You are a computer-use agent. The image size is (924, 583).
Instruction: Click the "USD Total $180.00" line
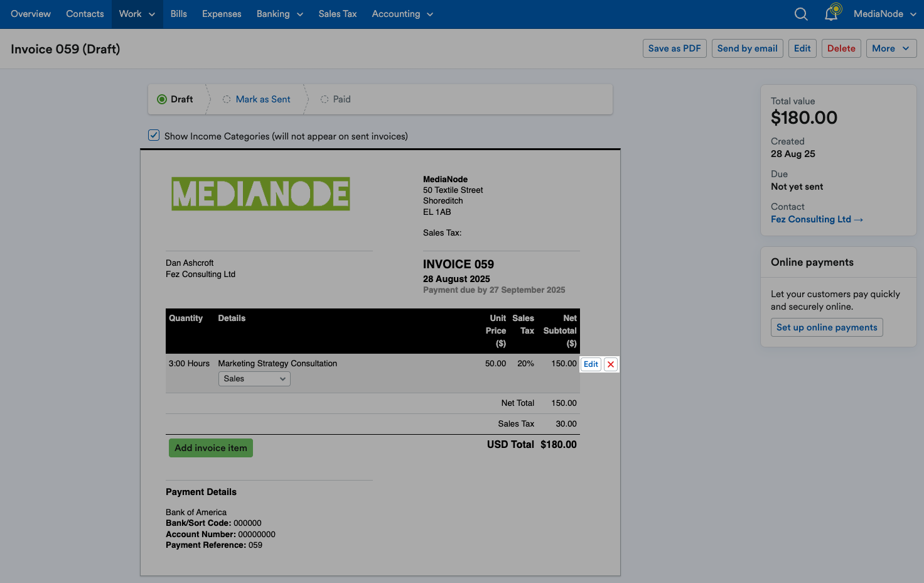532,444
